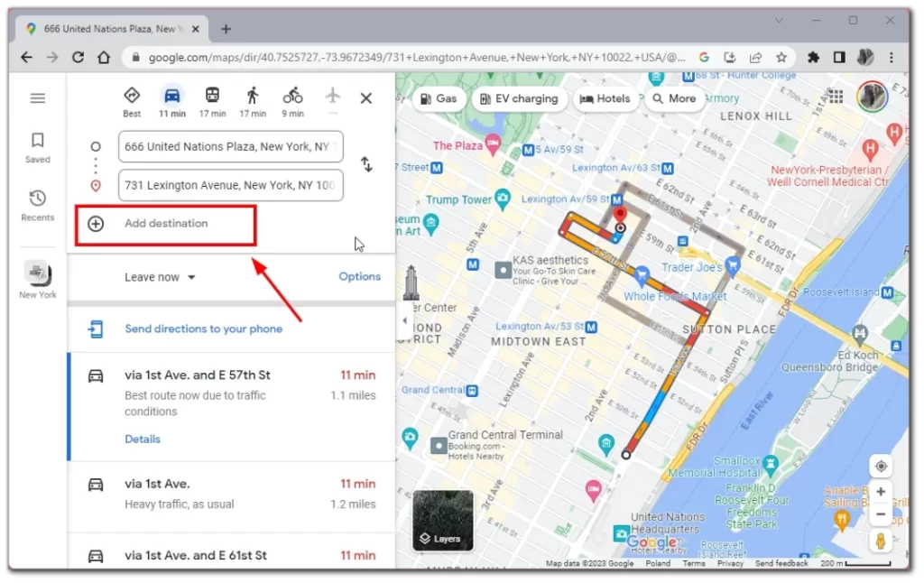Open Chrome profile avatar
Viewport: 924px width, 583px height.
865,57
